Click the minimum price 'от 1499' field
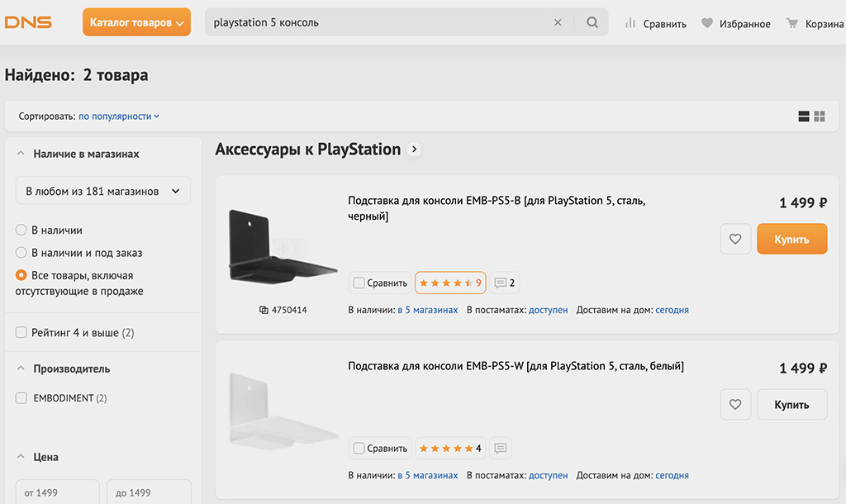 pyautogui.click(x=57, y=493)
